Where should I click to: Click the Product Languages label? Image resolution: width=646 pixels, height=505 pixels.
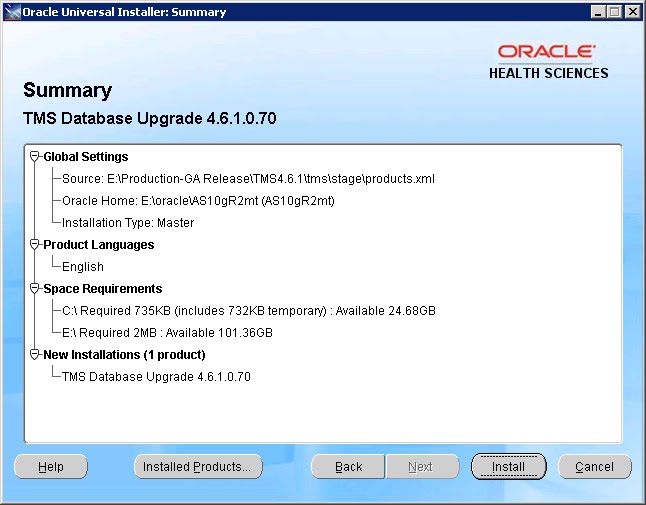[98, 245]
